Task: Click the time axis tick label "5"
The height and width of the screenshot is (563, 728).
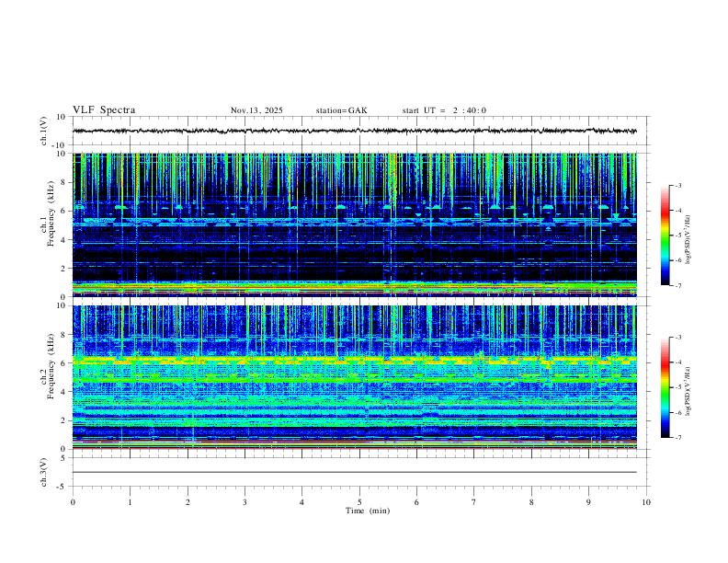Action: (x=359, y=502)
